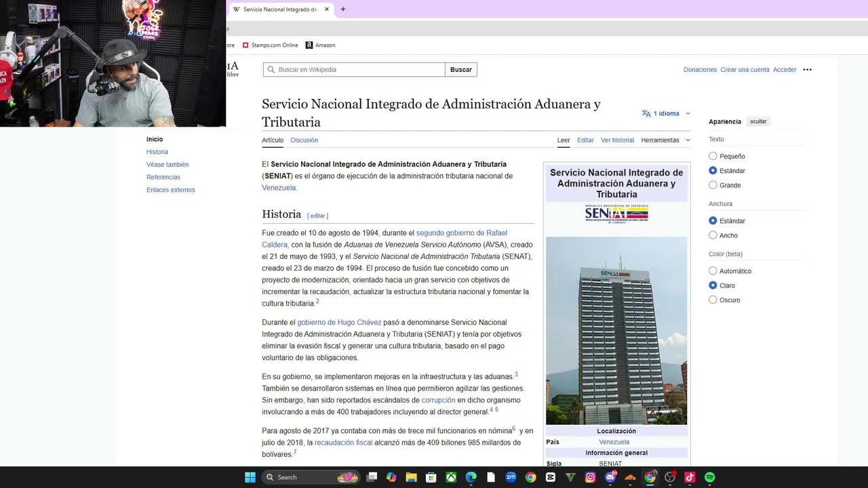Click the Buscar button
The height and width of the screenshot is (488, 868).
(x=461, y=69)
